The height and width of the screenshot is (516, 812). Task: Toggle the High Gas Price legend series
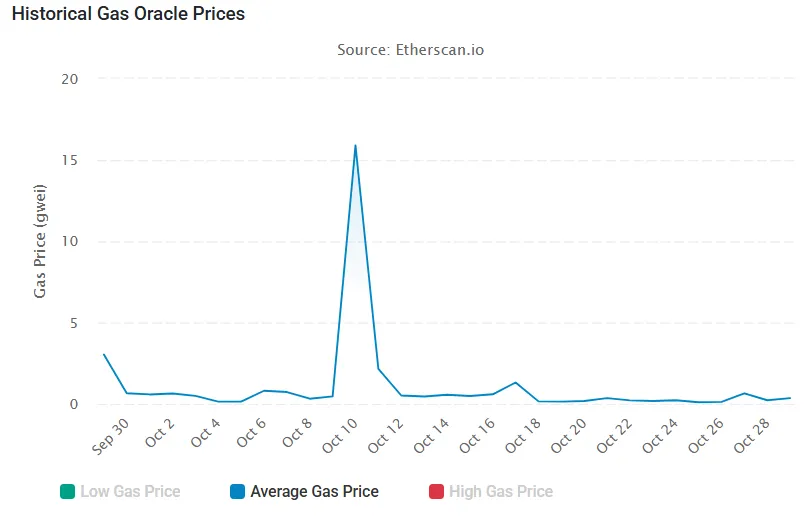coord(502,491)
